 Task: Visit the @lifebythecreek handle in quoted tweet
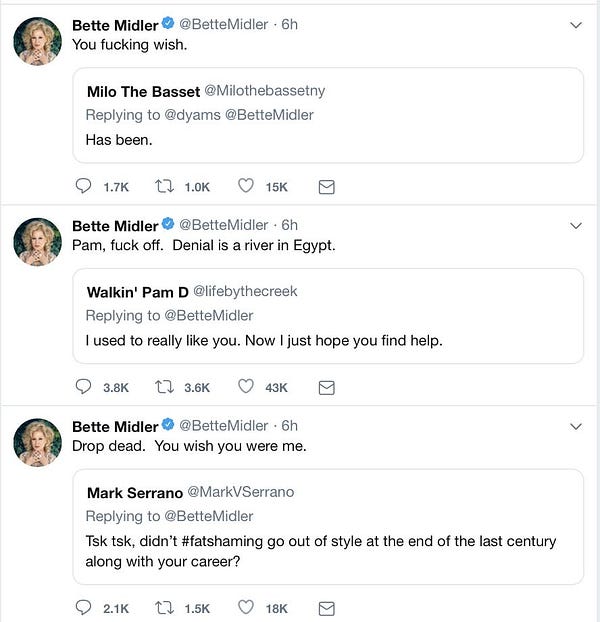click(x=245, y=292)
